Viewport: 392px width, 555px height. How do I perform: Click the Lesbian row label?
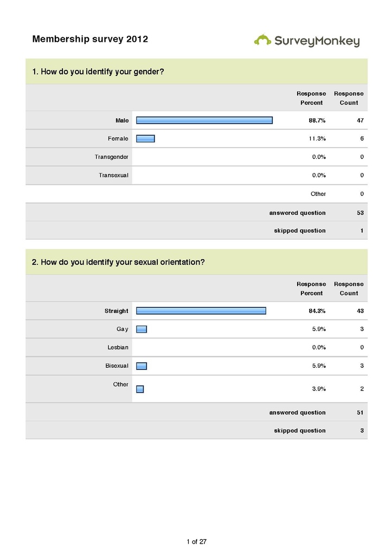[x=118, y=347]
